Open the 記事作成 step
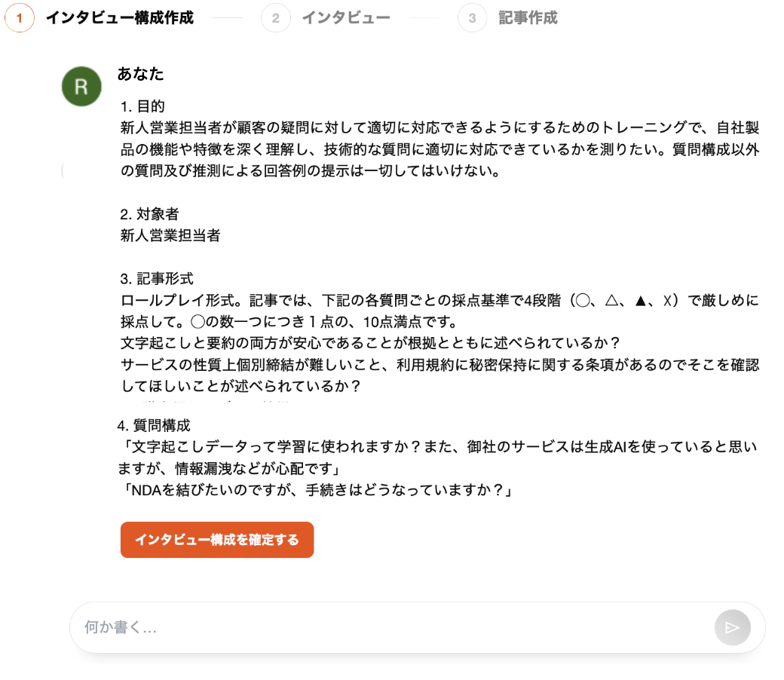Screen dimensions: 784x680 click(x=528, y=17)
